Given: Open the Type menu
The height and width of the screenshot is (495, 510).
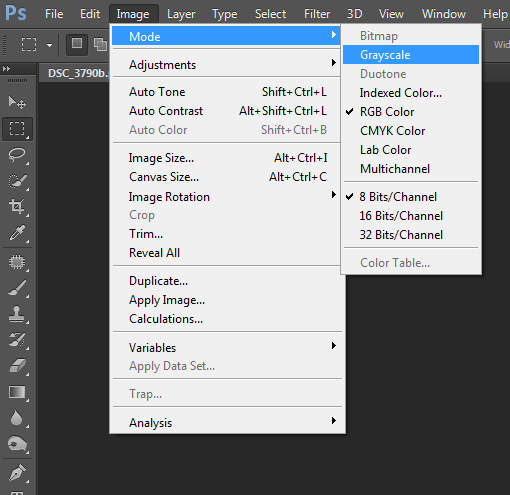Looking at the screenshot, I should coord(225,14).
